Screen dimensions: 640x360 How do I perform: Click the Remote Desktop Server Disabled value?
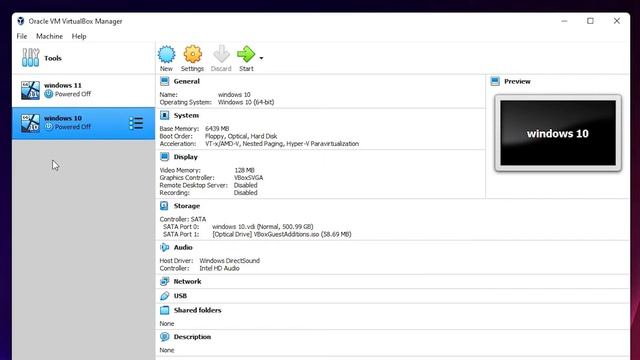[x=245, y=185]
